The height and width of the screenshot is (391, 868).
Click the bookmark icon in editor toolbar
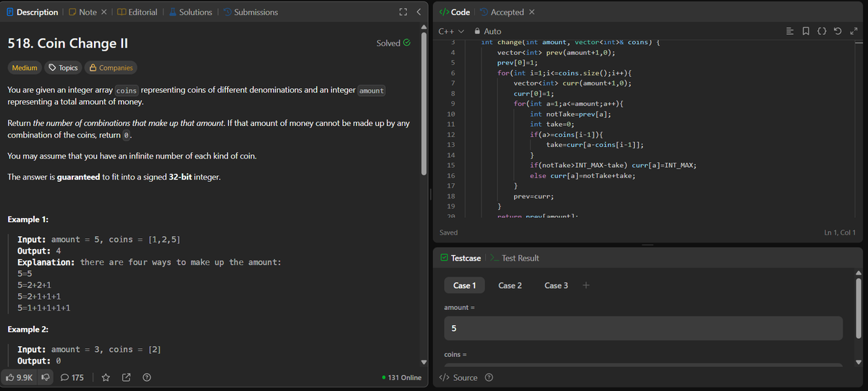coord(806,31)
